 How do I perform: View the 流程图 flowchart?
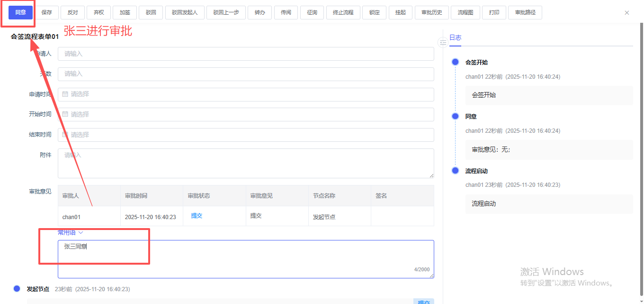coord(465,12)
